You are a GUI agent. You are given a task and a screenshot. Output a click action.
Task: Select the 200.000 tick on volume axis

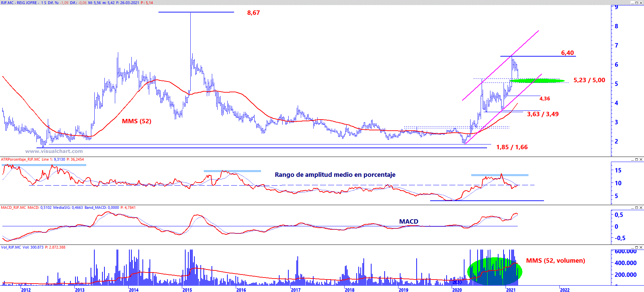626,275
